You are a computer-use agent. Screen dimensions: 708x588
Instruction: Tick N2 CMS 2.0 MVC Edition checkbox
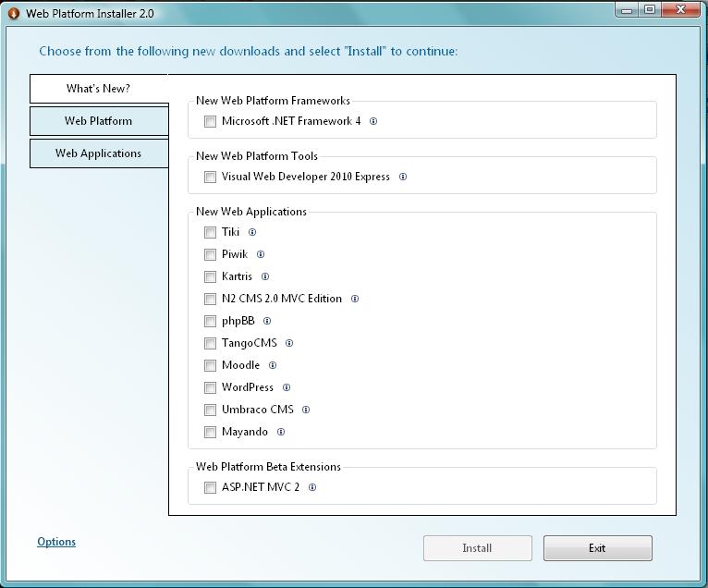pyautogui.click(x=210, y=299)
